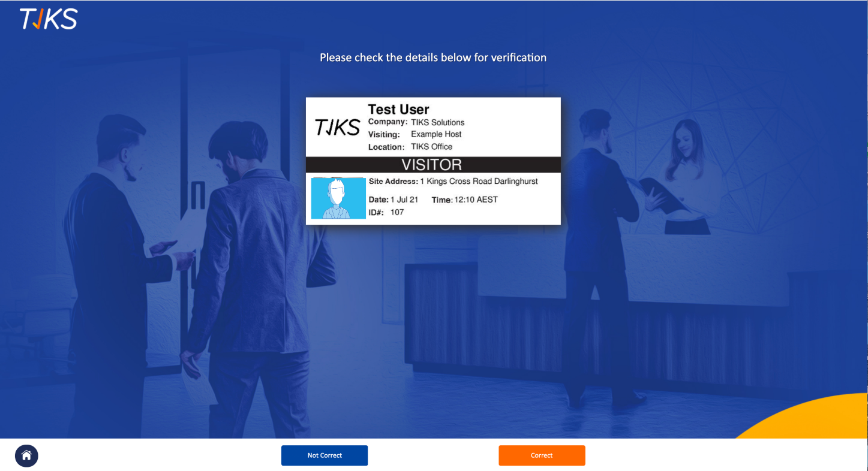This screenshot has width=868, height=471.
Task: Click the Company TIKS Solutions line
Action: click(x=416, y=122)
